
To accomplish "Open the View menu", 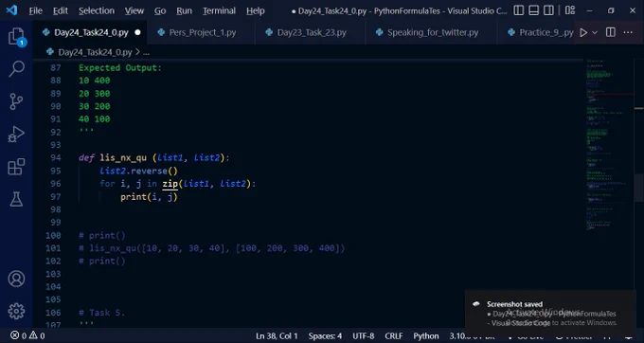I will click(134, 11).
